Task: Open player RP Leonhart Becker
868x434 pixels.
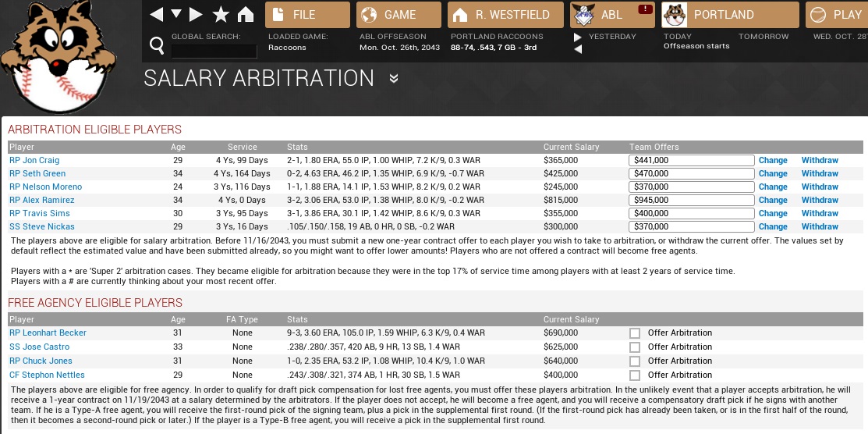Action: (x=48, y=333)
